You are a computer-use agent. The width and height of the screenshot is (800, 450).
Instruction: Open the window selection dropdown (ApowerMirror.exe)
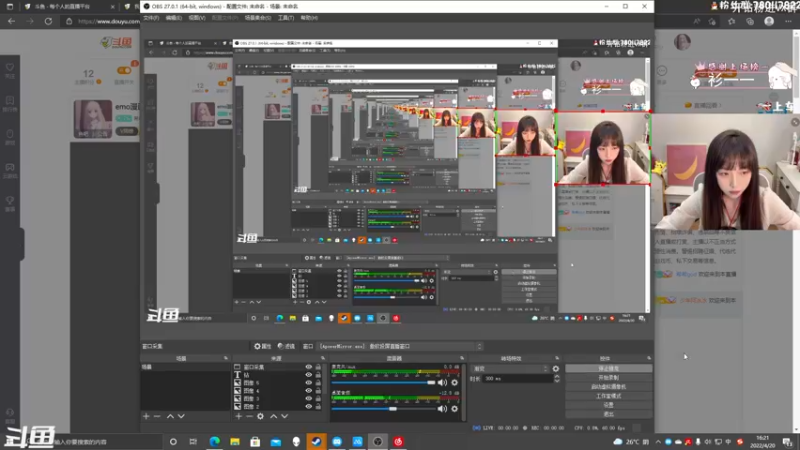click(x=400, y=346)
